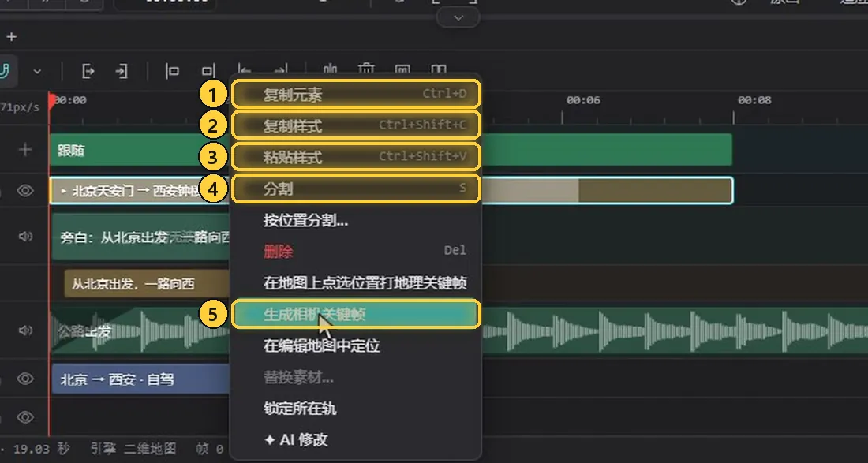Select the 从北京出发，一路向西 subtitle clip

click(x=147, y=284)
